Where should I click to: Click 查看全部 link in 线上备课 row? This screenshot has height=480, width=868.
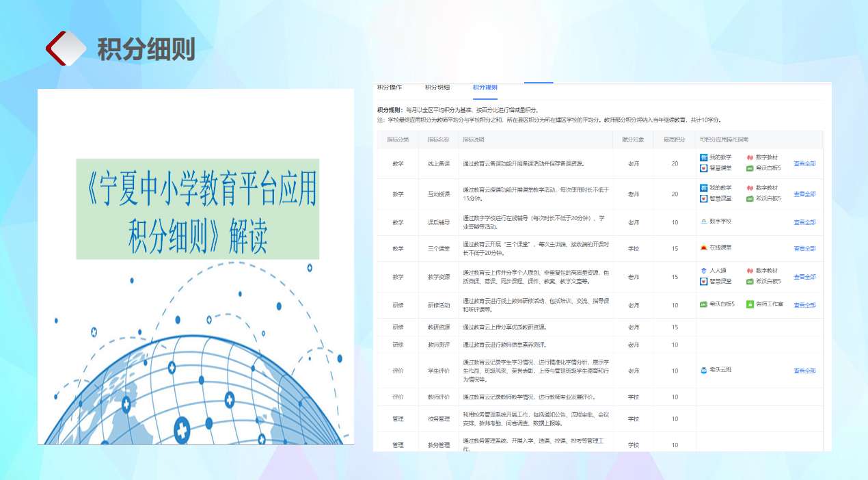point(804,163)
